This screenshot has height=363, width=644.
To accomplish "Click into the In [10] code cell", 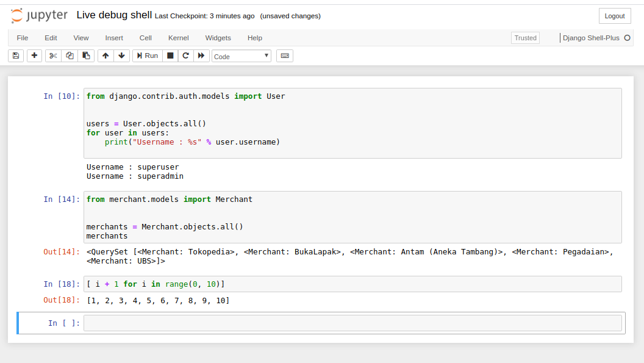I will coord(353,123).
